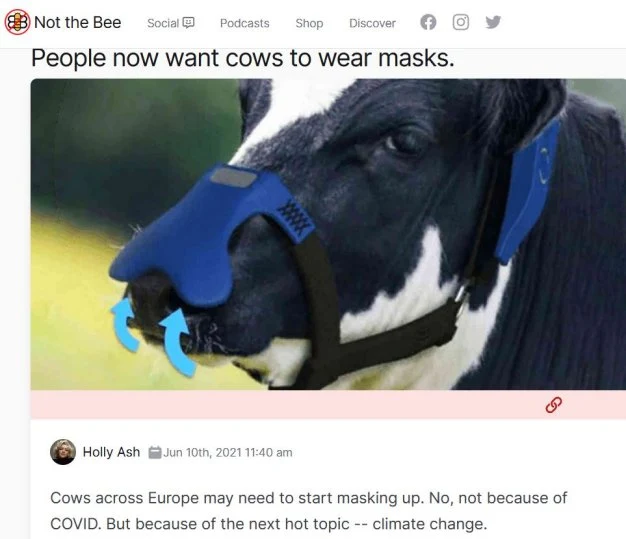Open the masked cow photo

(x=328, y=234)
